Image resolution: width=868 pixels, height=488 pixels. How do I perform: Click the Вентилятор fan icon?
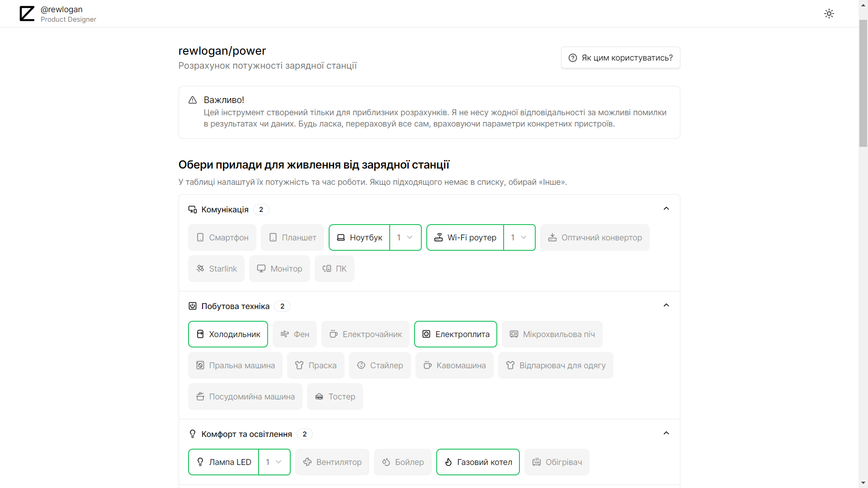(x=307, y=462)
